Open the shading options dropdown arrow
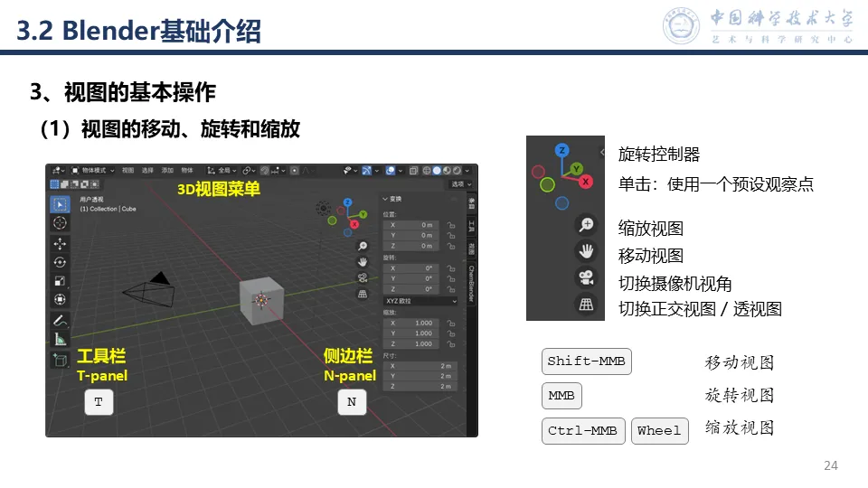Viewport: 868px width, 488px height. point(467,171)
